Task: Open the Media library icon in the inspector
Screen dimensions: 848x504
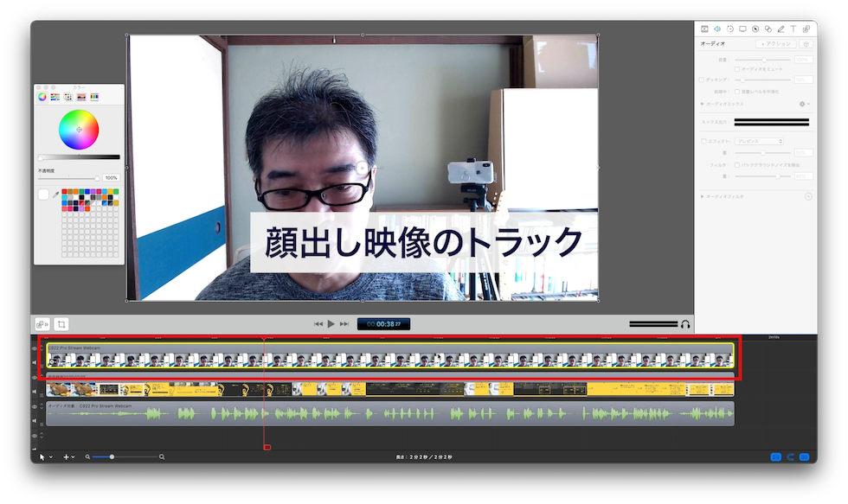Action: point(806,29)
